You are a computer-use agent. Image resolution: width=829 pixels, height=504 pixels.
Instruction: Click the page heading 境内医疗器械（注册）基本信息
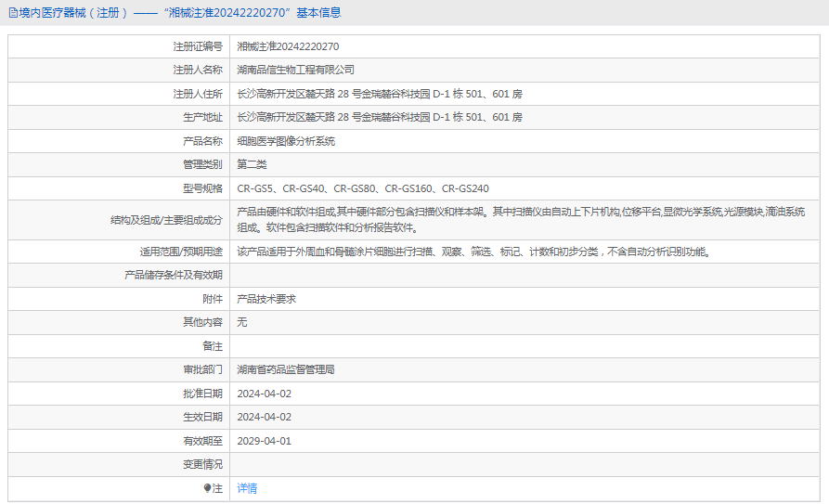(180, 13)
